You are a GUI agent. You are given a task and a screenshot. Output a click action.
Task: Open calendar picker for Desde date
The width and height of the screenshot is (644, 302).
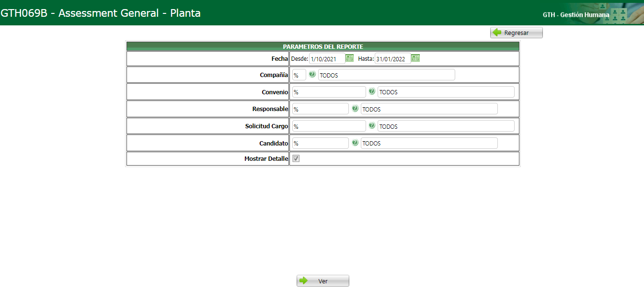[x=350, y=58]
